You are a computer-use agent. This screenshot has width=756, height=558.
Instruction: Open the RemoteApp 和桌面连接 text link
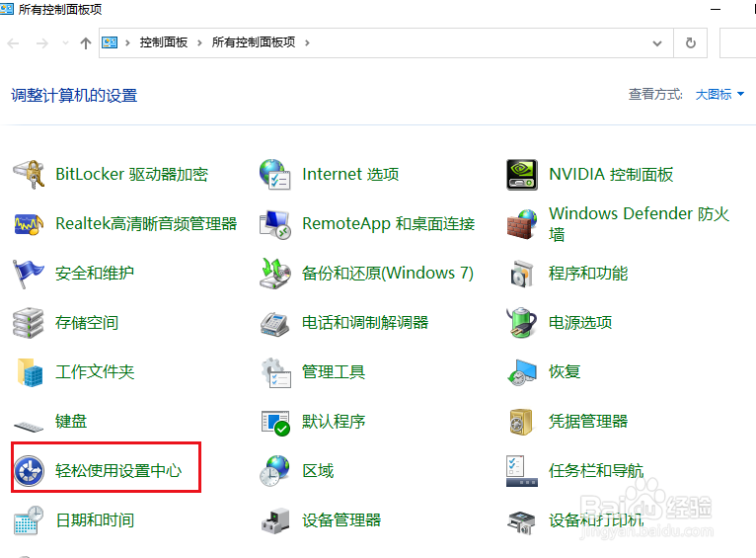(389, 224)
